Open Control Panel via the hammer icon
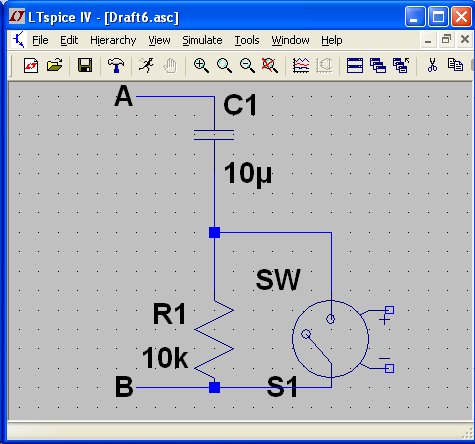This screenshot has width=475, height=444. (x=116, y=65)
